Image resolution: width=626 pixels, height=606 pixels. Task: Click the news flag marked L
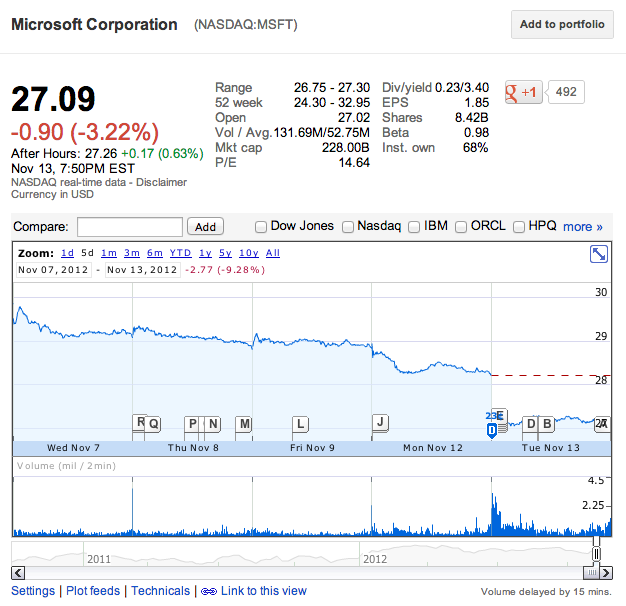pos(300,424)
